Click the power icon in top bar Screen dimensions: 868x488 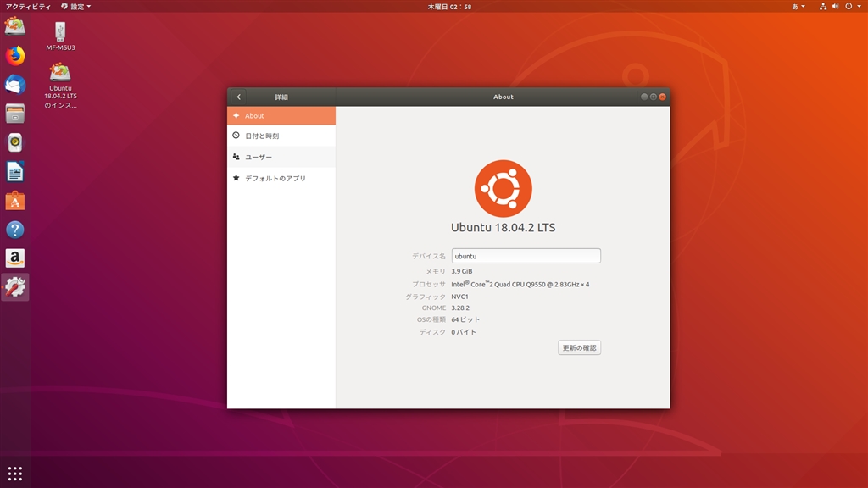(848, 7)
